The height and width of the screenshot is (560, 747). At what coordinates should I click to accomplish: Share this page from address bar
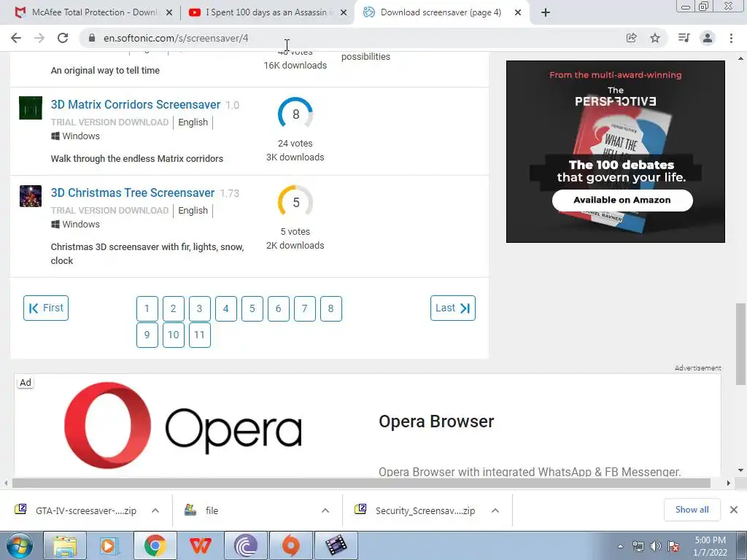[x=632, y=38]
